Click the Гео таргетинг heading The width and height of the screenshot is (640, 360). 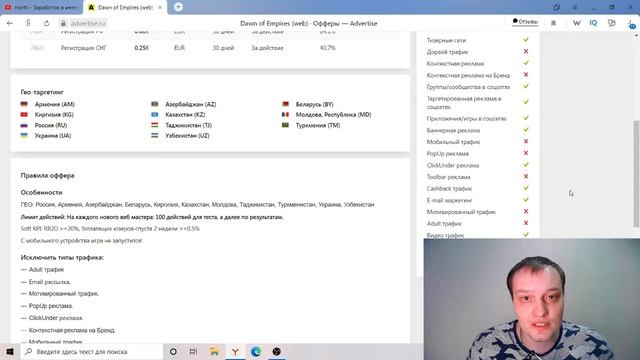pos(42,92)
